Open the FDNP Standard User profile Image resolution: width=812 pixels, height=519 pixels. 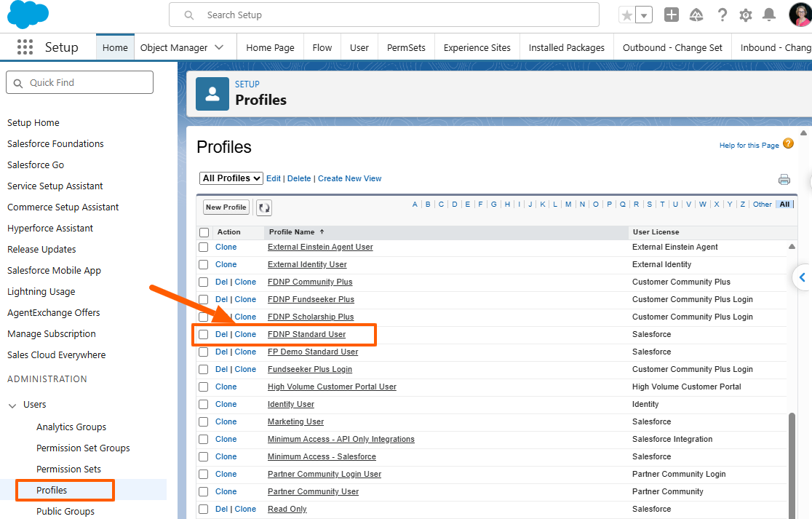coord(306,335)
